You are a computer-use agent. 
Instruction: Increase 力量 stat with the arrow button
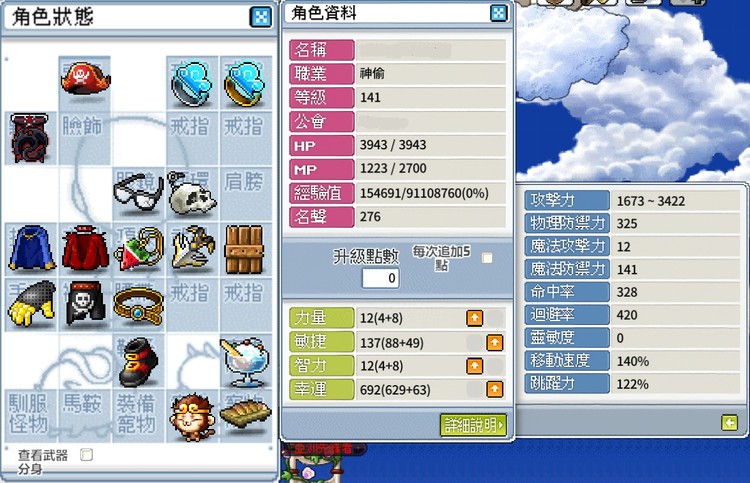(474, 318)
